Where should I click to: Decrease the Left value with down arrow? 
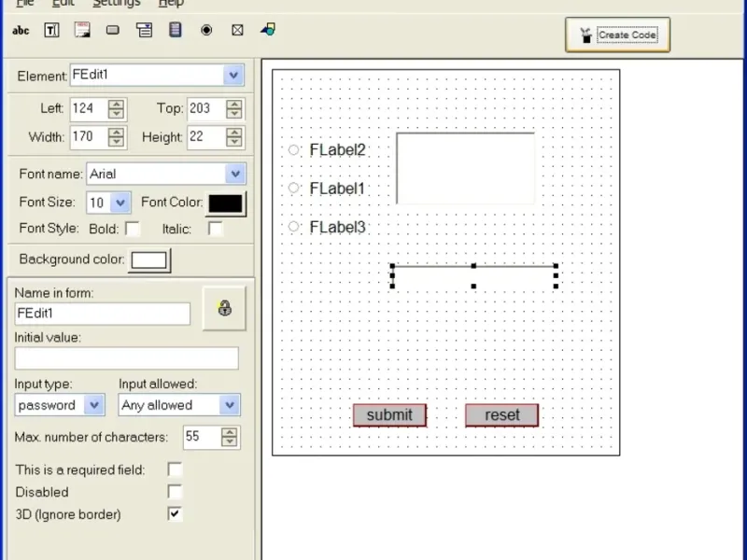pos(116,114)
